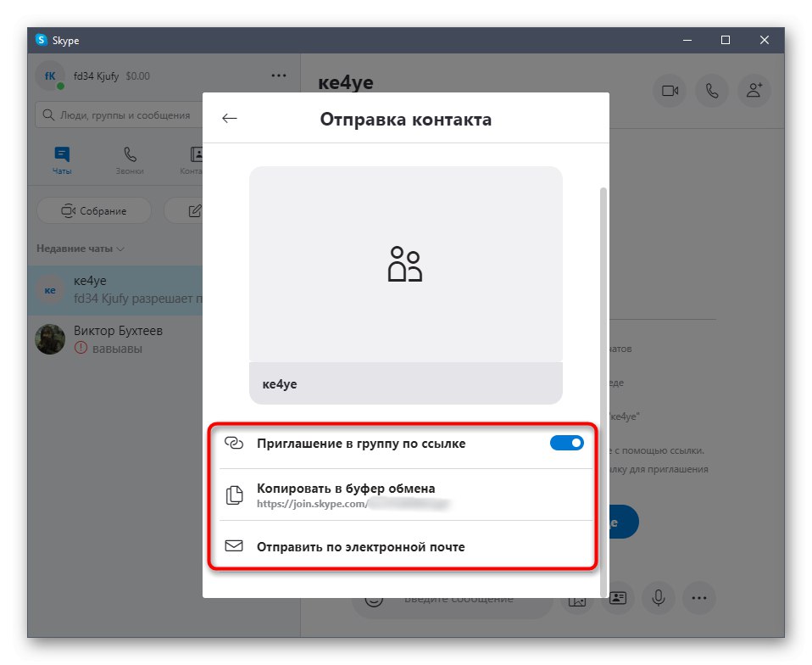Viewport: 812px width, 665px height.
Task: Click the email envelope icon
Action: tap(234, 546)
